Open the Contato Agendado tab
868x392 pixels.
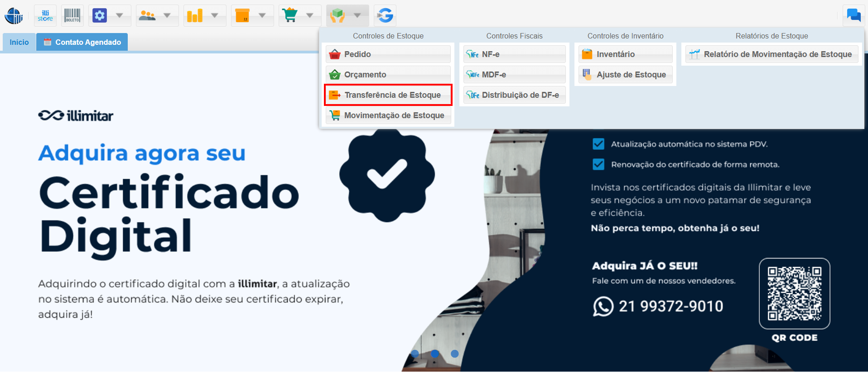coord(82,42)
